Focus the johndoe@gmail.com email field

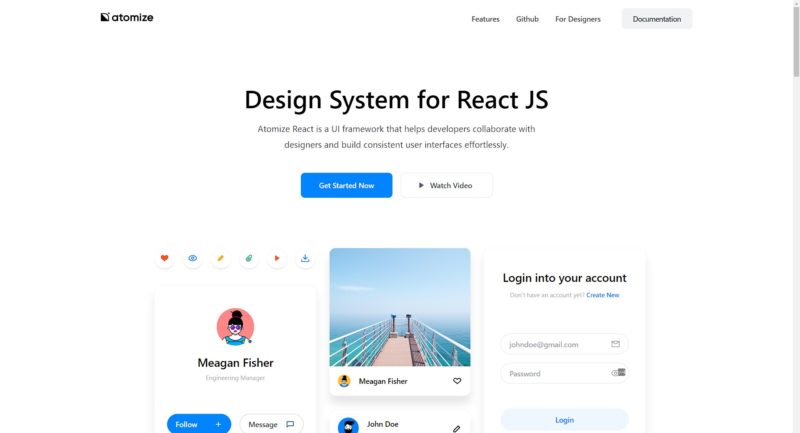553,344
